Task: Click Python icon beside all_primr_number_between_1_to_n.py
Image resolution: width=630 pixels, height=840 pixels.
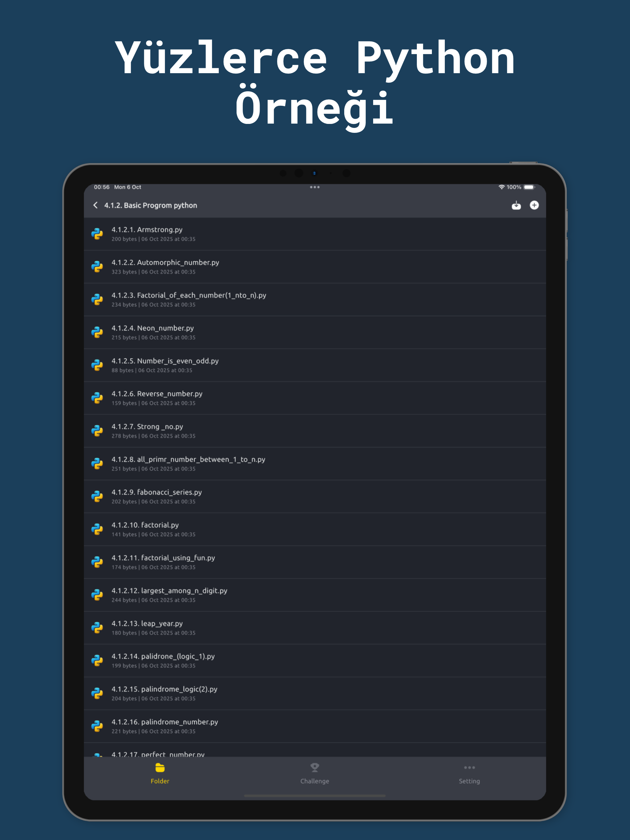Action: click(97, 464)
